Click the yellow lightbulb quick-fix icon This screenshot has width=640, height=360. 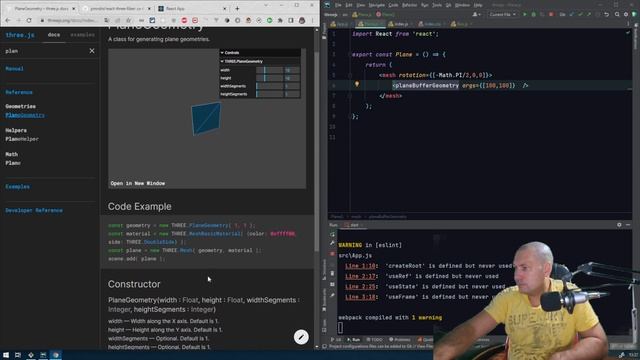[x=357, y=84]
